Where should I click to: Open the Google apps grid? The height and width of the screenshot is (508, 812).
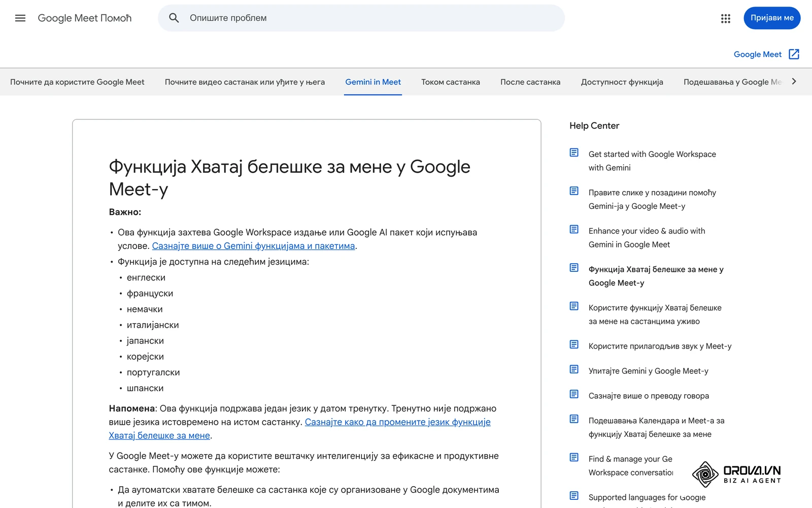pyautogui.click(x=726, y=18)
